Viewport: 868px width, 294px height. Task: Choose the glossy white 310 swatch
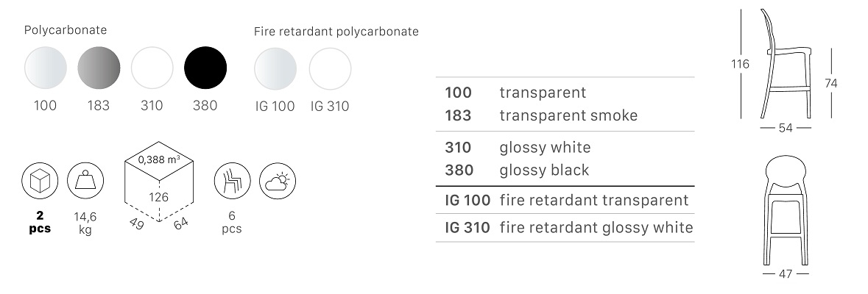pyautogui.click(x=152, y=68)
